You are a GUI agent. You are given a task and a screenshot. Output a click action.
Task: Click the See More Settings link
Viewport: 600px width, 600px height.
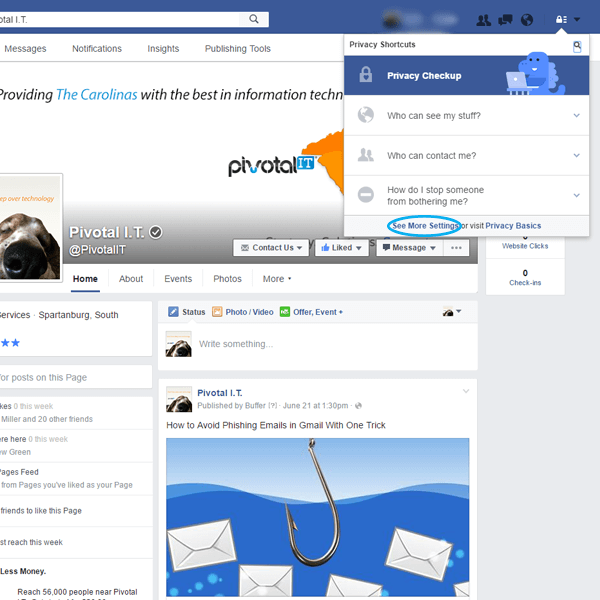[424, 226]
